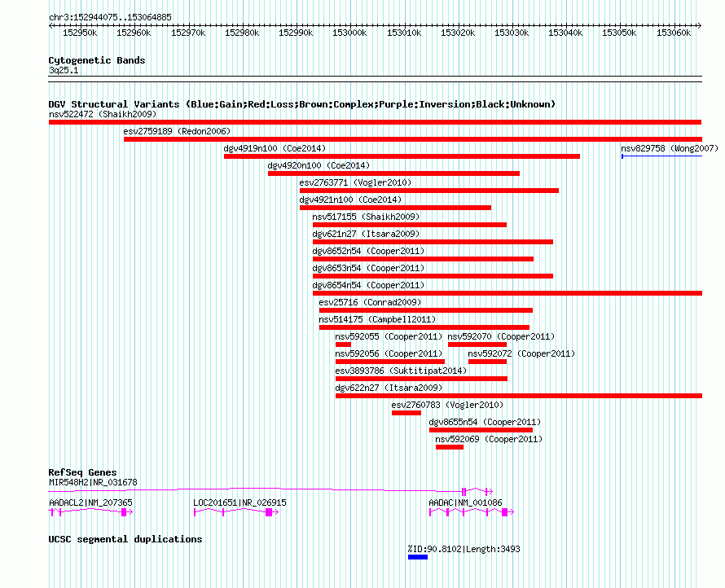The height and width of the screenshot is (588, 725).
Task: Click the 153030k ruler tick label
Action: (x=512, y=33)
